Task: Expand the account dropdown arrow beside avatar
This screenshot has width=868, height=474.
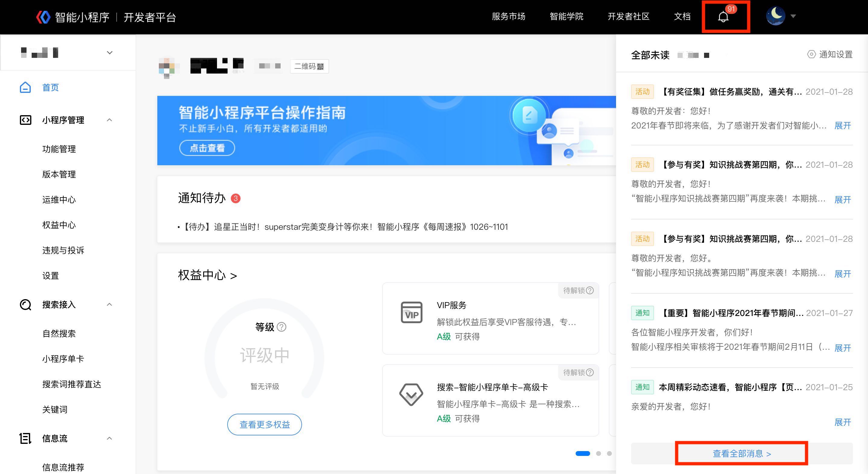Action: tap(793, 16)
